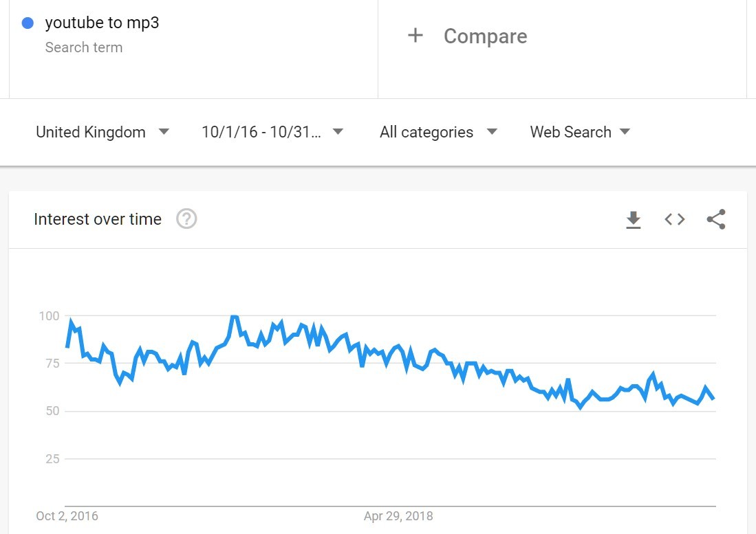The image size is (756, 534).
Task: Share the interest over time chart
Action: (716, 220)
